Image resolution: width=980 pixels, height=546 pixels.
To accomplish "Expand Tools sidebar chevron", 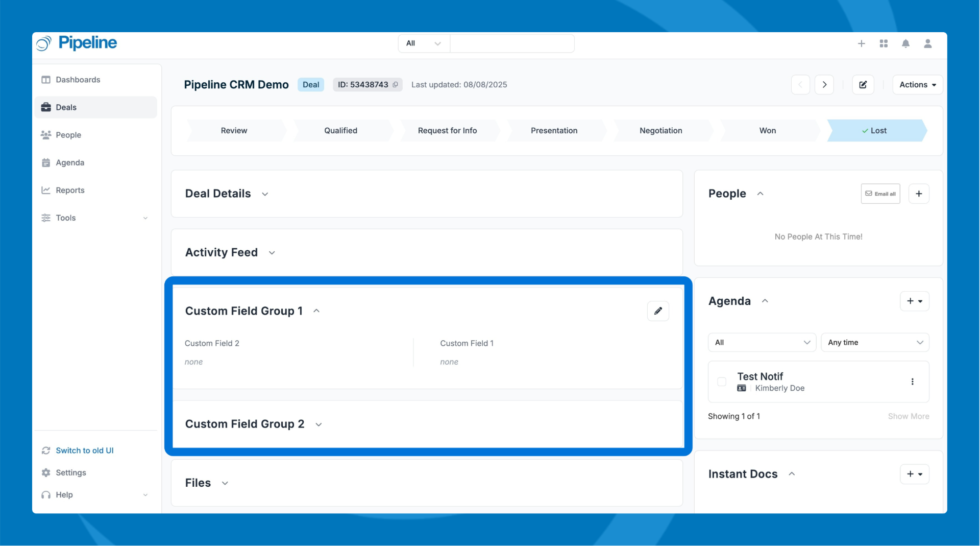I will tap(145, 218).
